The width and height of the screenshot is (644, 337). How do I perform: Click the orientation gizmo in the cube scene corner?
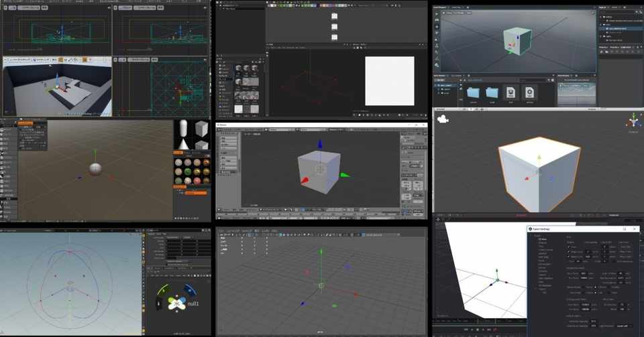click(x=634, y=121)
